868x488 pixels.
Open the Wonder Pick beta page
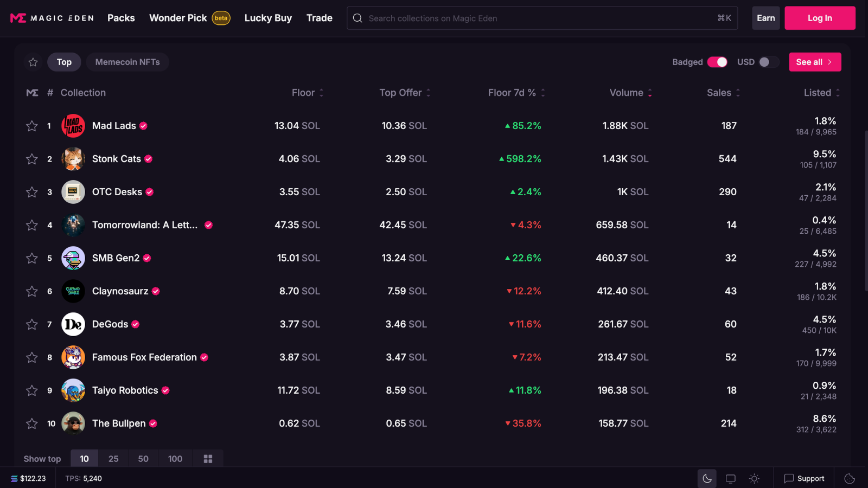pyautogui.click(x=190, y=18)
